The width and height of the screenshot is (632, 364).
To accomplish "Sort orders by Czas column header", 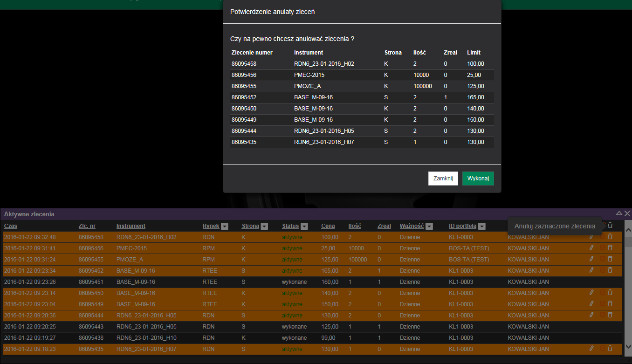I will 10,226.
